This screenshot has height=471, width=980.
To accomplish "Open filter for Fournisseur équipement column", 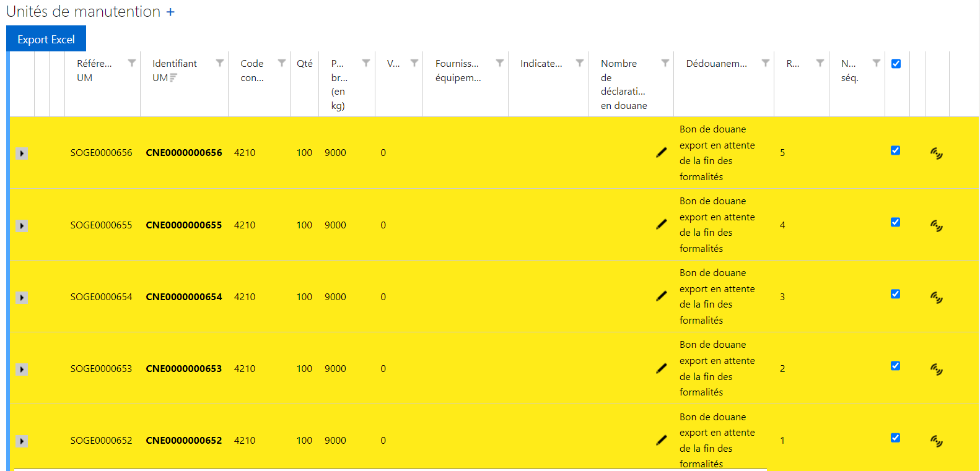I will point(500,63).
